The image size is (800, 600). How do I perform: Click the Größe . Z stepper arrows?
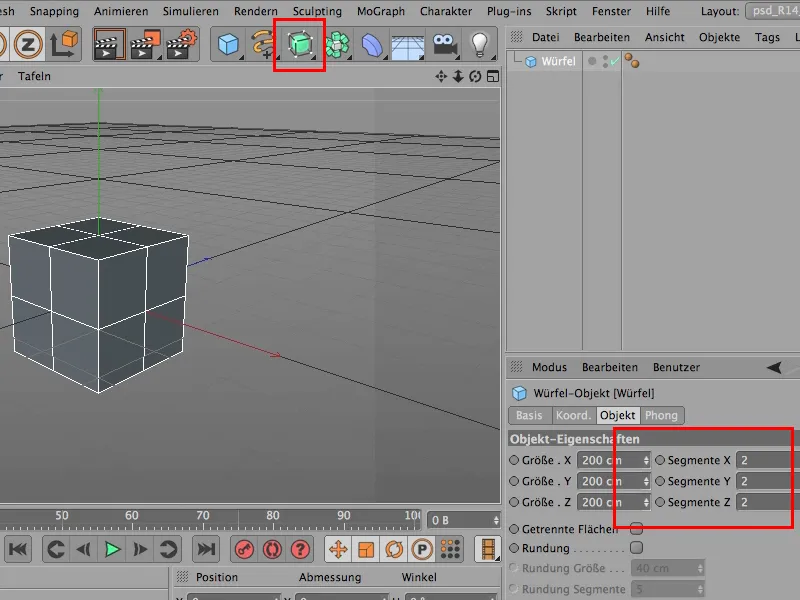[646, 502]
